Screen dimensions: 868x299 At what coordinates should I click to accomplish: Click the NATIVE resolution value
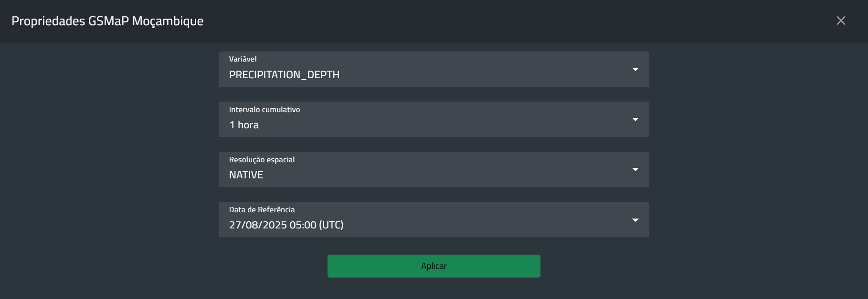pyautogui.click(x=246, y=175)
